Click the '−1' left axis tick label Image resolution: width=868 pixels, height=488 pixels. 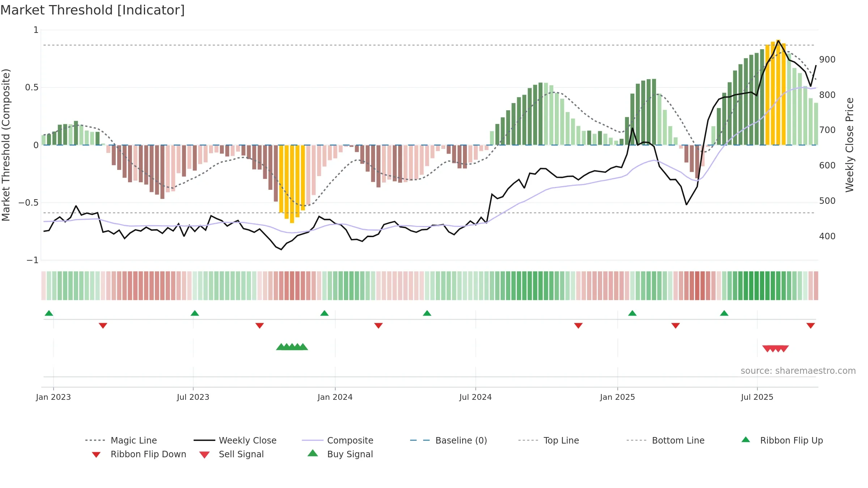coord(33,260)
